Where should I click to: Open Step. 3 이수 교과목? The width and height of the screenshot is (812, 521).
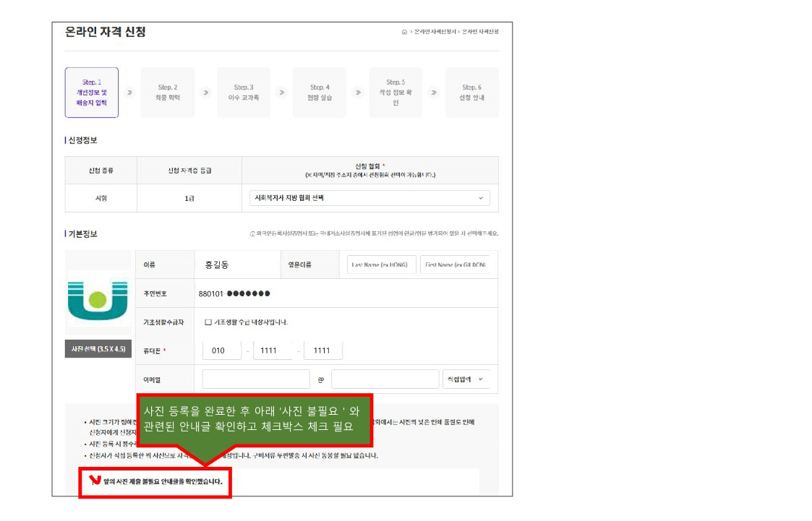(x=244, y=92)
